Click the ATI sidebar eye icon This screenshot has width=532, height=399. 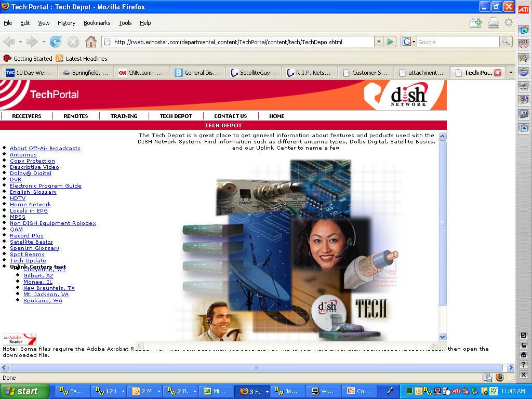click(x=524, y=100)
